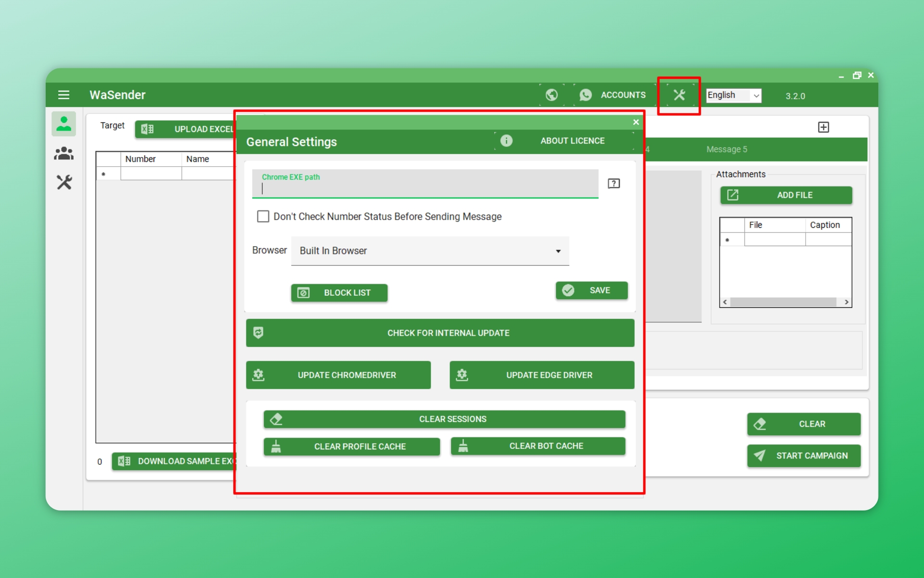This screenshot has height=578, width=924.
Task: Switch to the Message 5 tab
Action: coord(727,149)
